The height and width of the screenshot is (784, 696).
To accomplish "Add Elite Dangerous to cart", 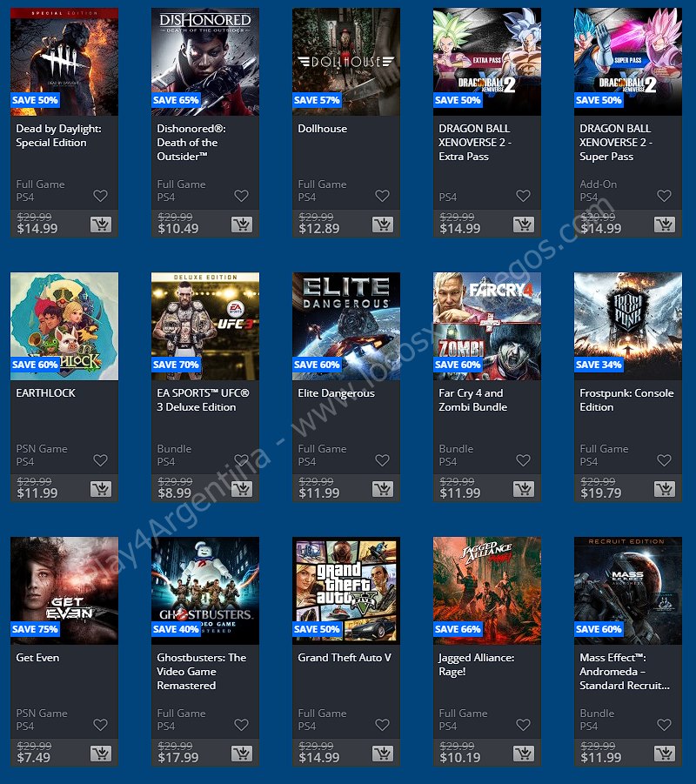I will coord(383,489).
